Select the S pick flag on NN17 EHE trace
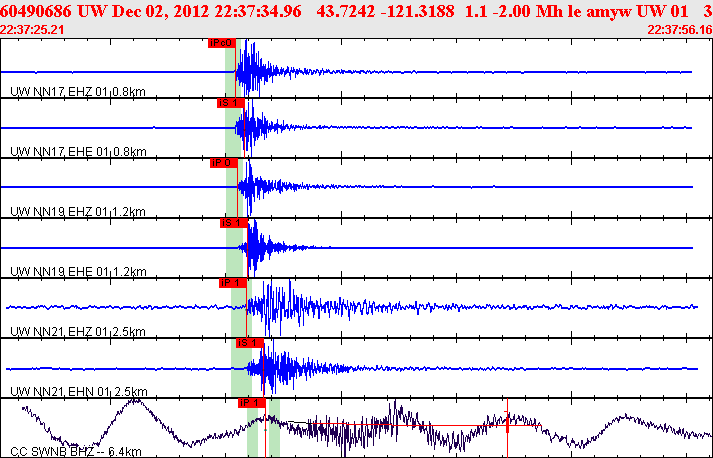 [230, 103]
